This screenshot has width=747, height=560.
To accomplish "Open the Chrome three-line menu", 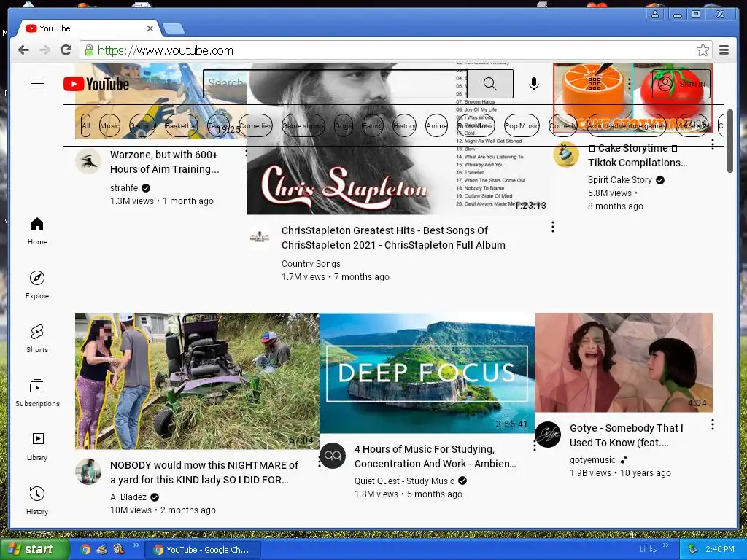I will pyautogui.click(x=724, y=50).
